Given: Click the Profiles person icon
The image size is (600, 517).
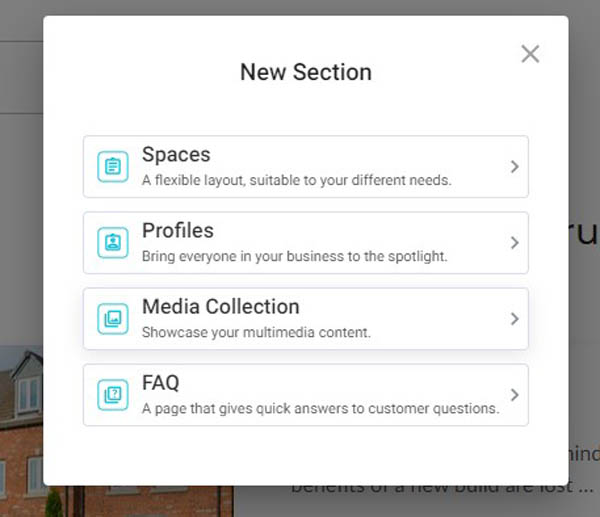Looking at the screenshot, I should pyautogui.click(x=113, y=243).
